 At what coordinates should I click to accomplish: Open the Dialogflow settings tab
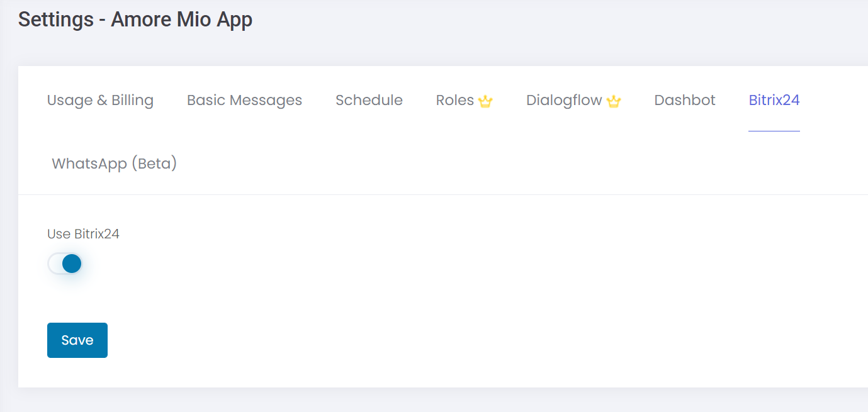pos(564,101)
